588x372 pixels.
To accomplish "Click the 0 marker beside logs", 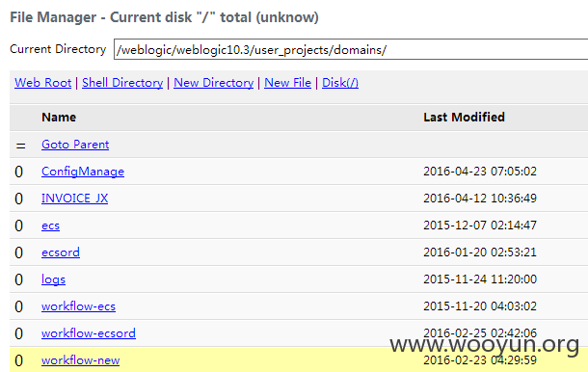I will [x=18, y=279].
